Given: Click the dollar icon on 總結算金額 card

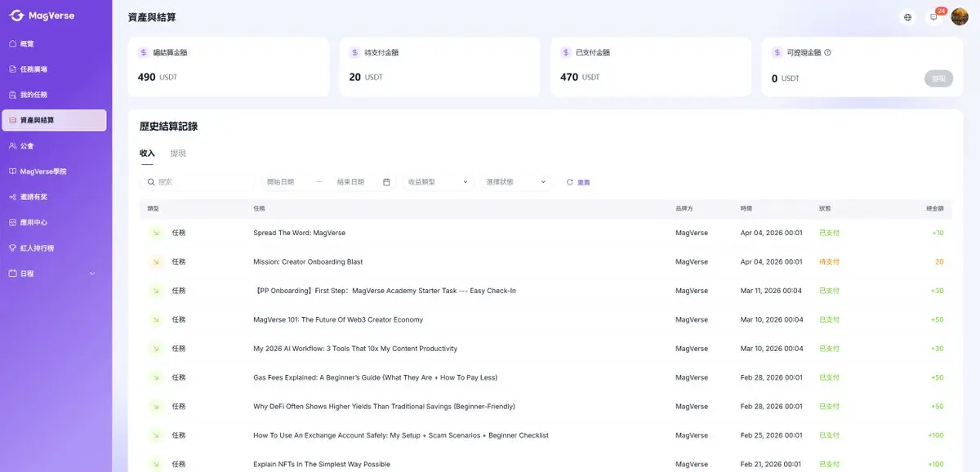Looking at the screenshot, I should 144,52.
